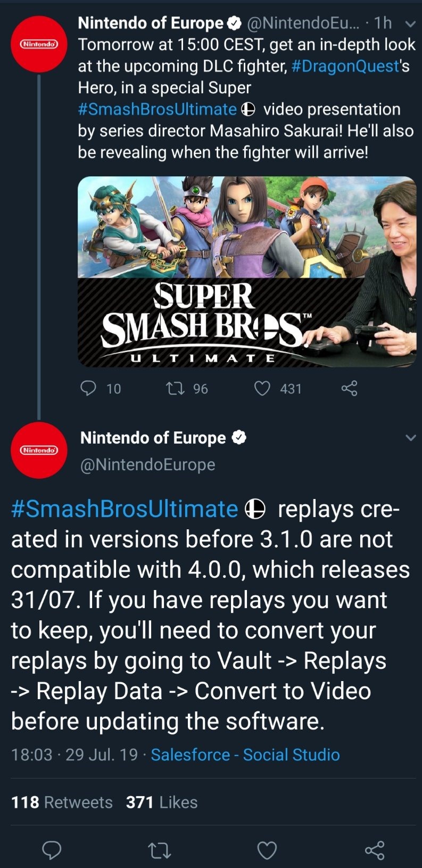Open the top tweet's options chevron
This screenshot has width=422, height=868.
point(410,24)
